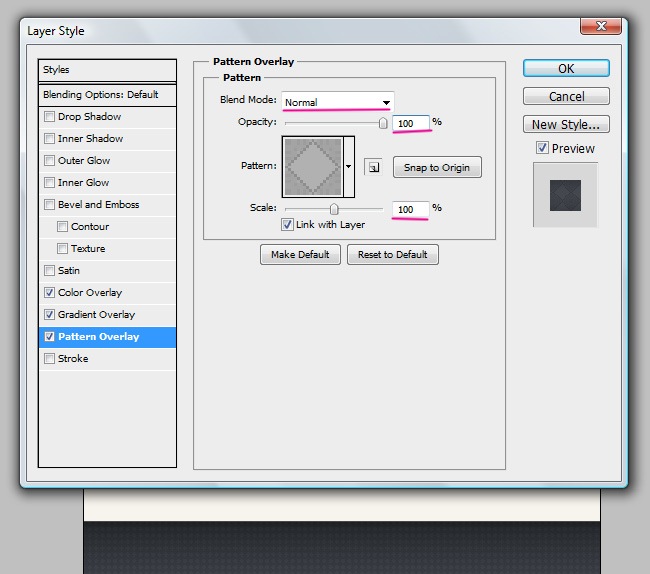Click the Reset to Default button

[392, 255]
